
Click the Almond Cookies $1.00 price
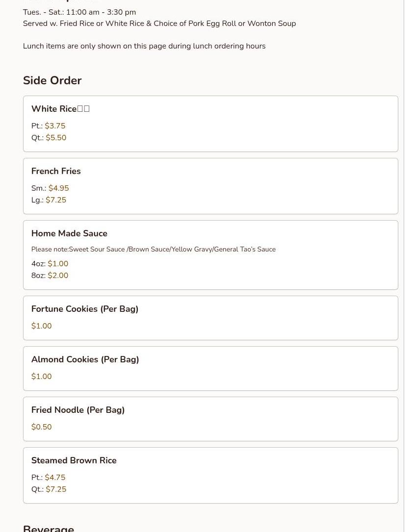41,377
